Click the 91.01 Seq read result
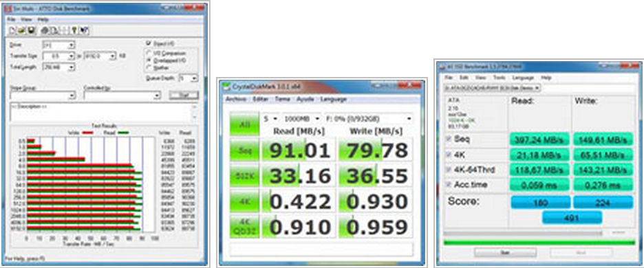The image size is (644, 268). click(299, 150)
